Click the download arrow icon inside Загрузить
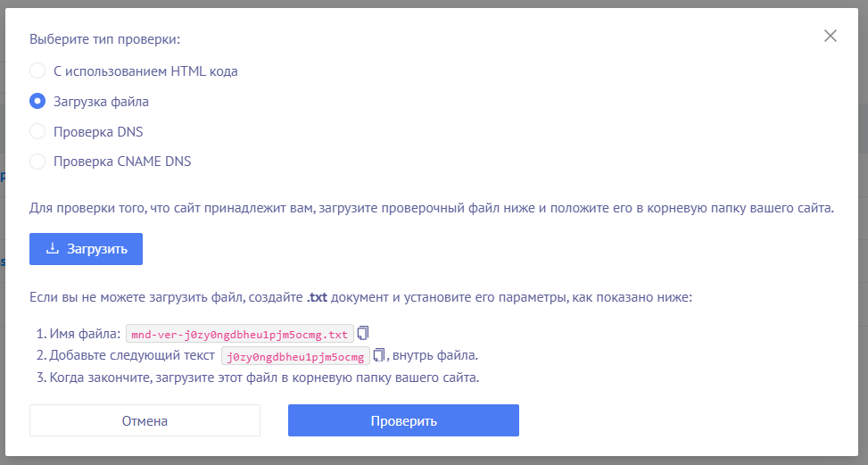The width and height of the screenshot is (868, 465). coord(53,249)
